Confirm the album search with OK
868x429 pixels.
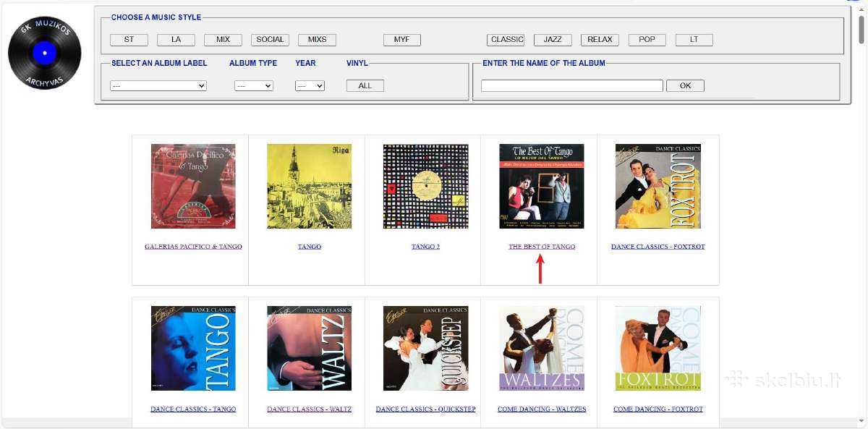pos(685,85)
